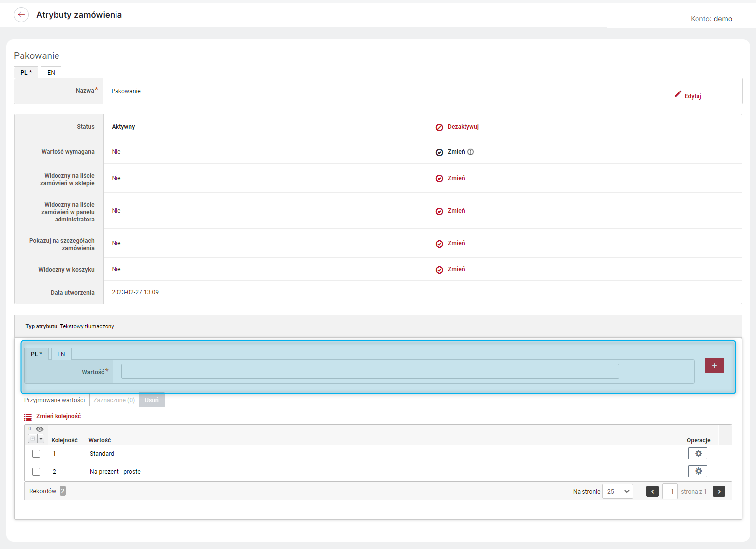Tick checkbox for Standard row
Image resolution: width=756 pixels, height=549 pixels.
pos(36,454)
